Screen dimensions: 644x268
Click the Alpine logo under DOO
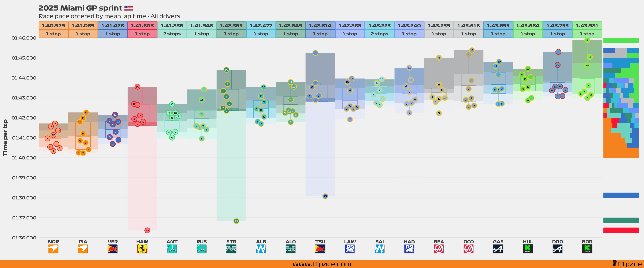(557, 249)
